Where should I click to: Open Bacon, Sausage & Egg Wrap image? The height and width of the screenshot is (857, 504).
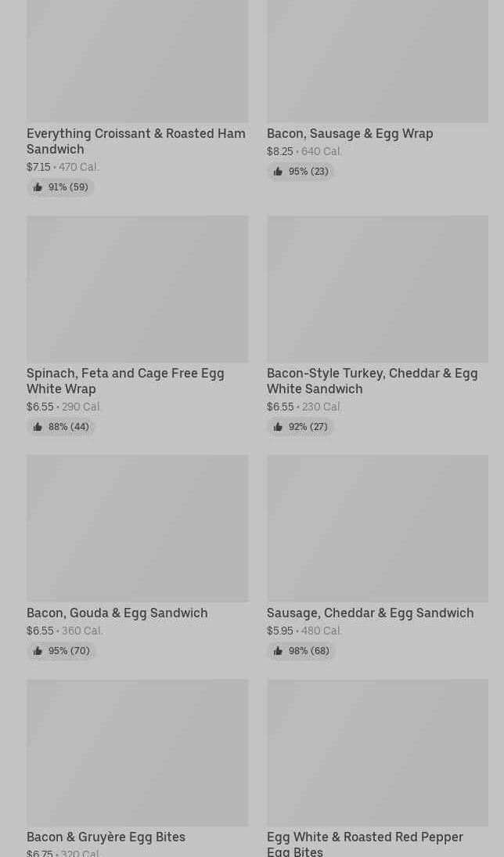pyautogui.click(x=377, y=61)
